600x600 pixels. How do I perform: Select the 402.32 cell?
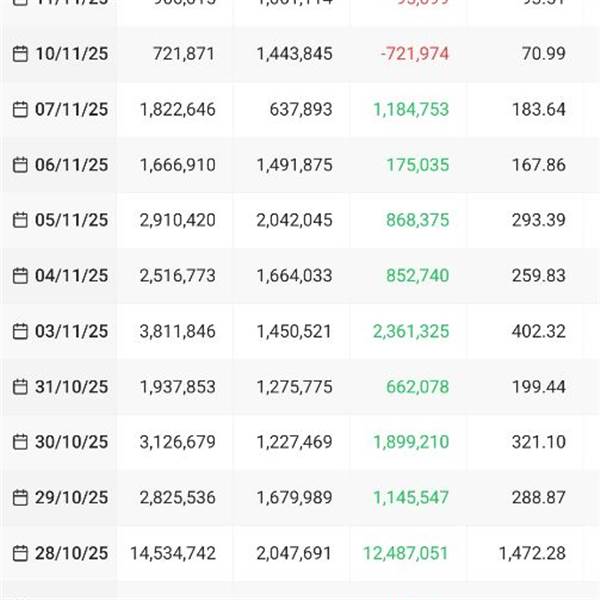coord(539,331)
